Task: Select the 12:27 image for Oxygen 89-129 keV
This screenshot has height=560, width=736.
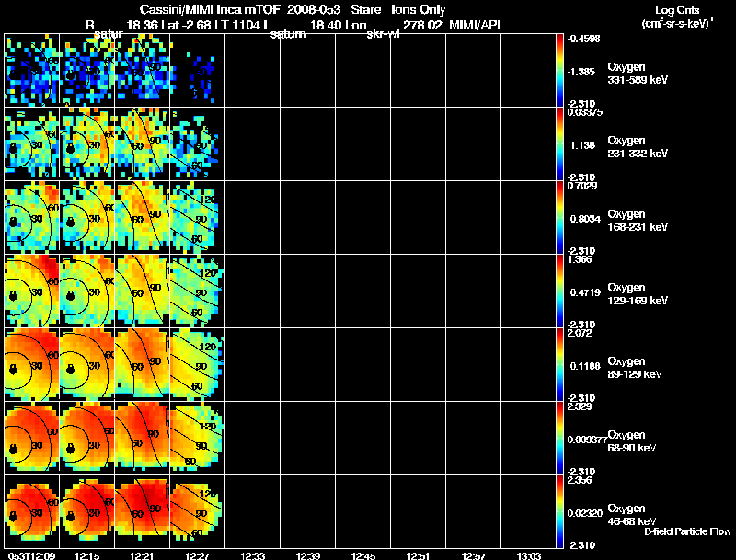Action: 198,364
